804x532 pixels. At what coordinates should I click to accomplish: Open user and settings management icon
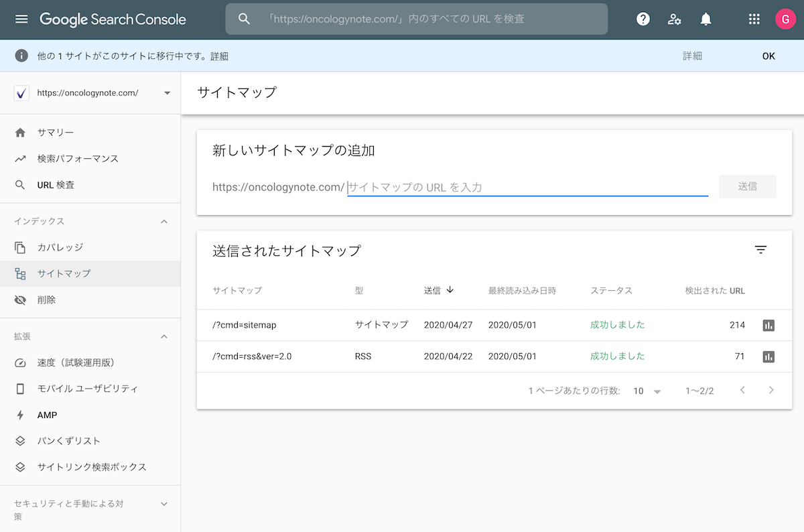coord(674,19)
